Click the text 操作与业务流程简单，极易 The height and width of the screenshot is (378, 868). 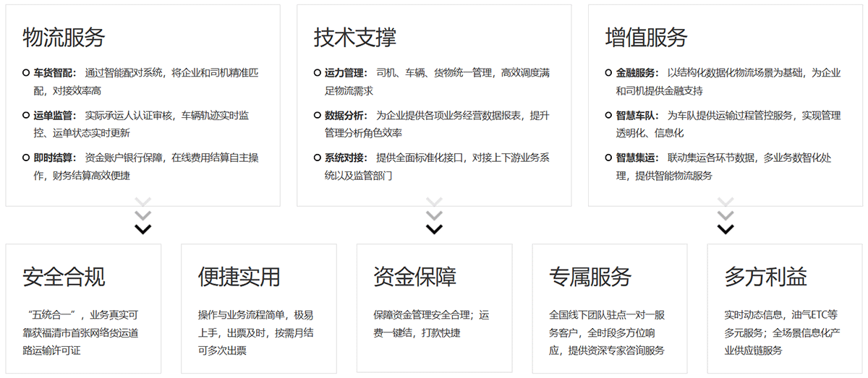coord(255,315)
